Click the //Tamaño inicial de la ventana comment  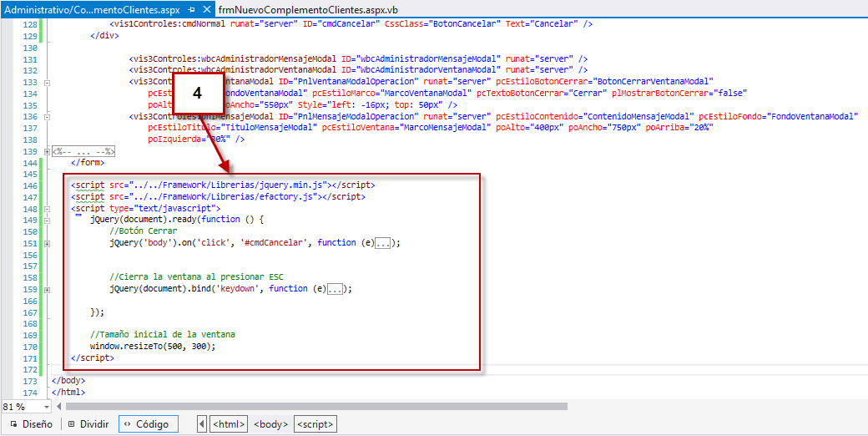click(163, 335)
